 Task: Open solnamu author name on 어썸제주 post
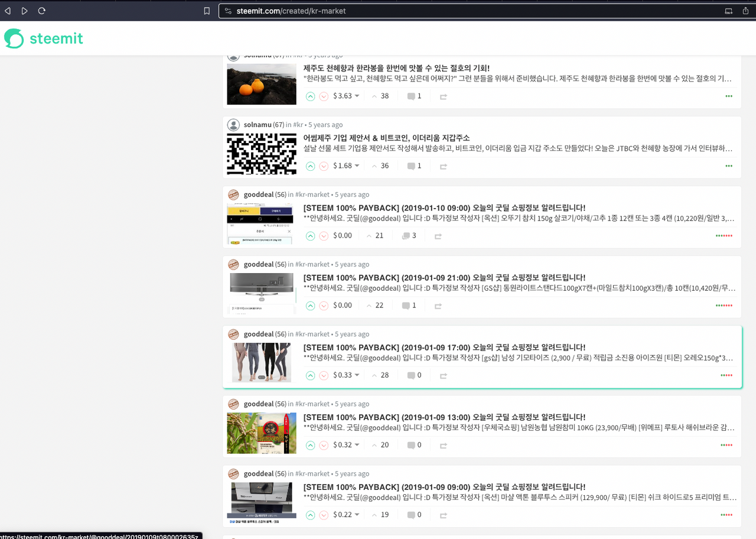coord(258,125)
